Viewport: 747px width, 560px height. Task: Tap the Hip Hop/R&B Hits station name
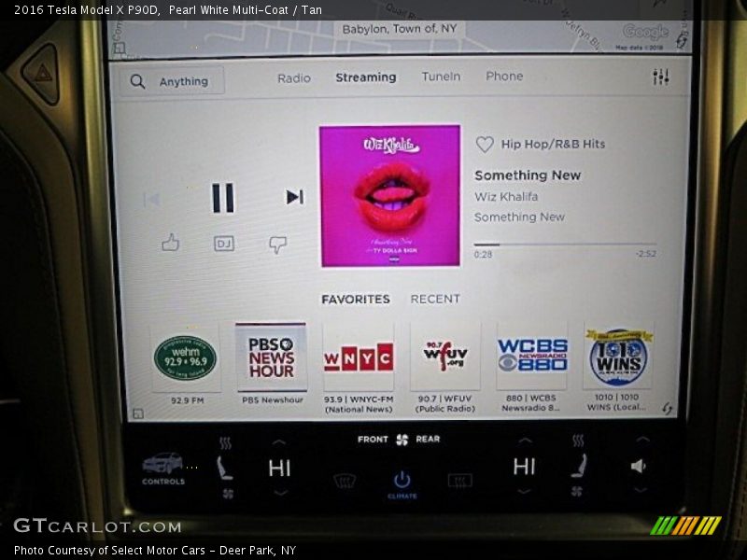coord(553,144)
